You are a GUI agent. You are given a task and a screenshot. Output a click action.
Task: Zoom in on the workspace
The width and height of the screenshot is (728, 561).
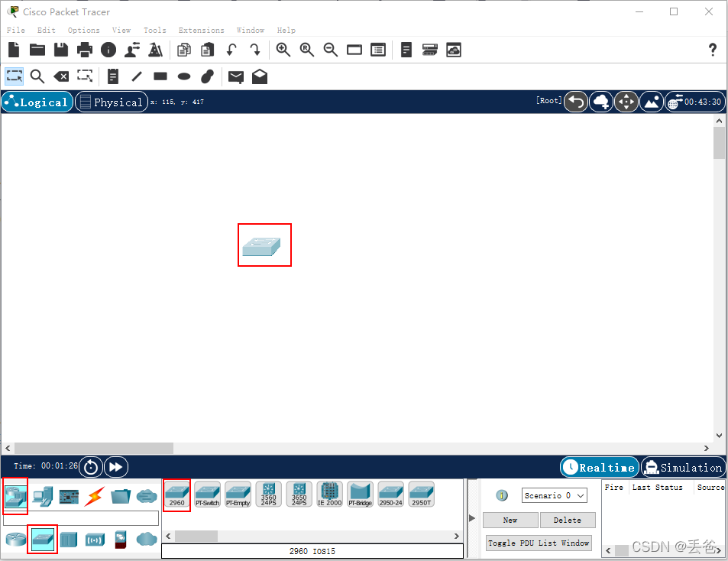(x=283, y=49)
